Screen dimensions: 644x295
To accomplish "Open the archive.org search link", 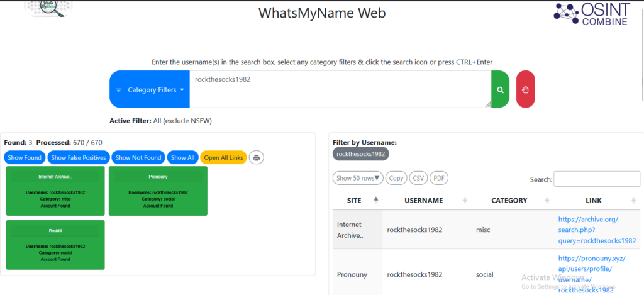I will pyautogui.click(x=597, y=230).
